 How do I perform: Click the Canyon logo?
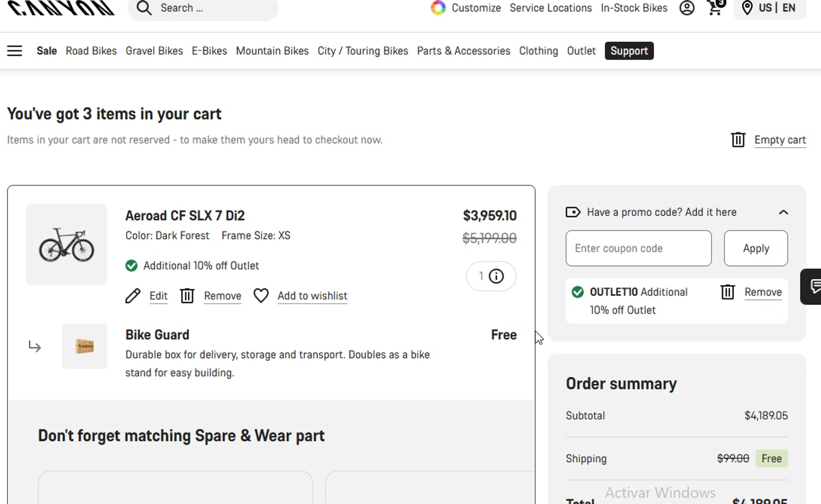pos(61,8)
